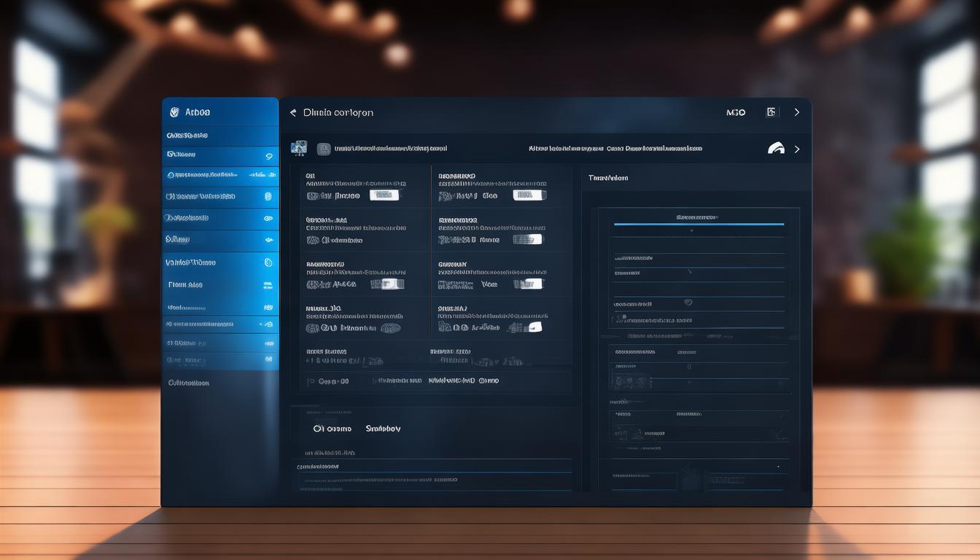
Task: Click the home icon above the Travalom panel
Action: [775, 148]
